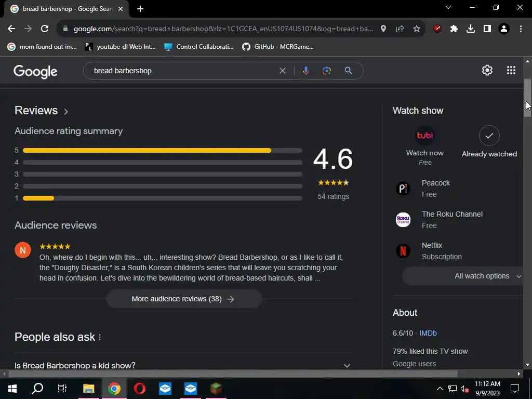Open Windows taskbar search

[37, 389]
